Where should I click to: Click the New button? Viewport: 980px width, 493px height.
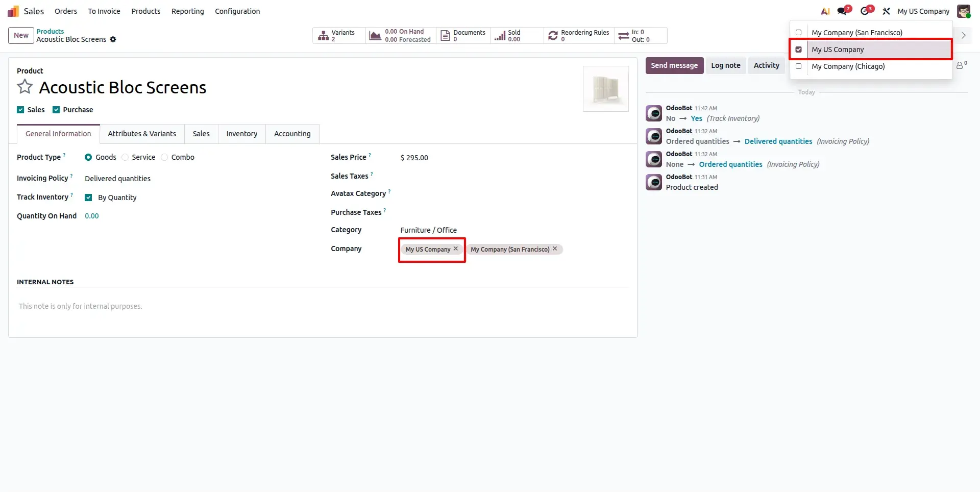21,35
